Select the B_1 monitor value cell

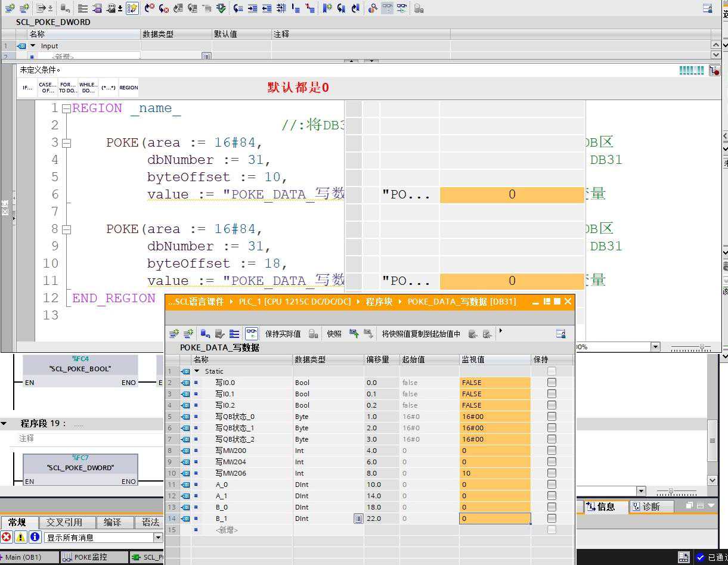click(x=494, y=519)
